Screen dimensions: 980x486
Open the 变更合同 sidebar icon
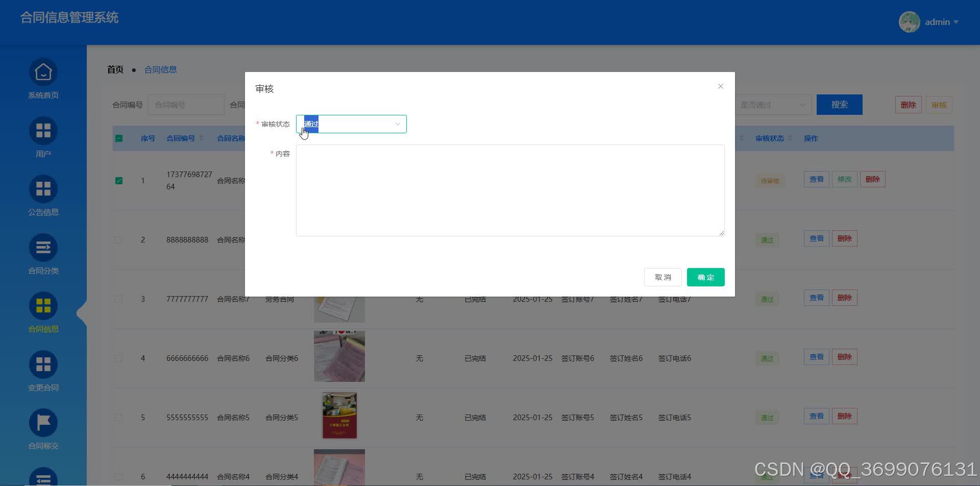pyautogui.click(x=43, y=364)
